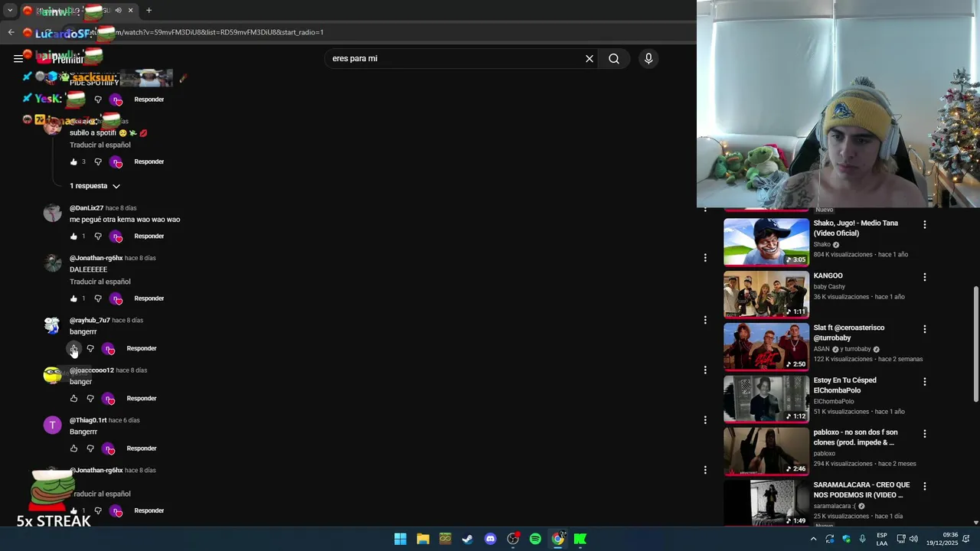The height and width of the screenshot is (551, 980).
Task: Open the ElChombaPolo channel link
Action: click(x=833, y=402)
